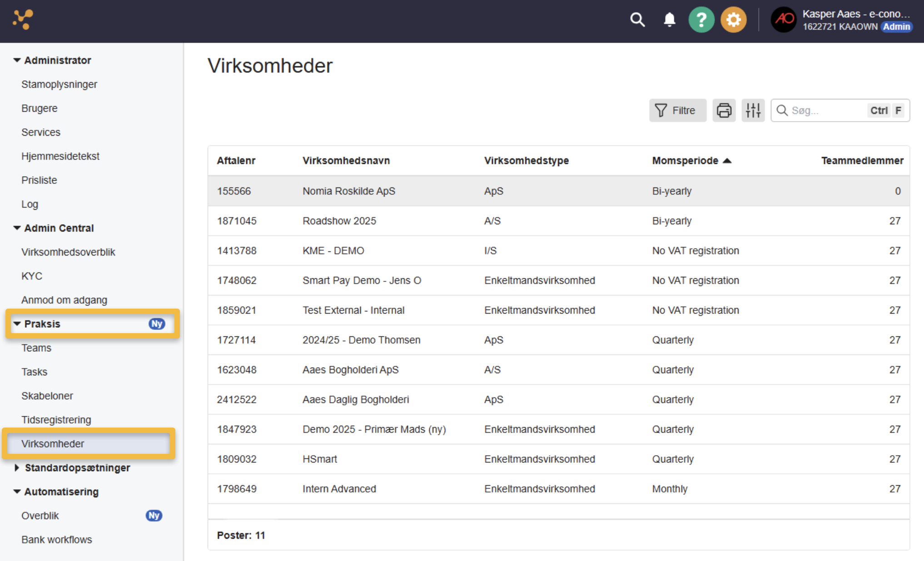Open Tidsregistrering in the sidebar
924x561 pixels.
(56, 420)
